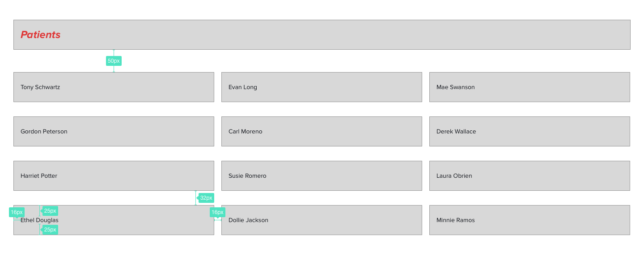Viewport: 644px width, 253px height.
Task: Choose Minnie Ramos patient card
Action: tap(530, 220)
